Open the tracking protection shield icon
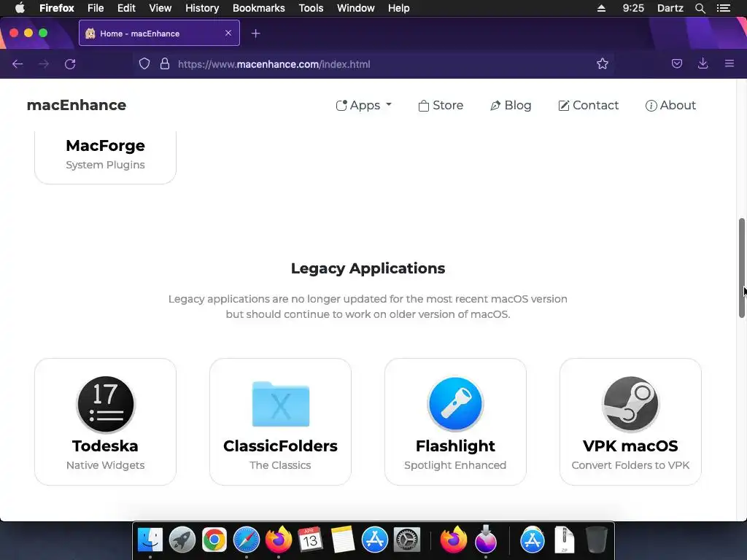The width and height of the screenshot is (747, 560). pyautogui.click(x=144, y=64)
